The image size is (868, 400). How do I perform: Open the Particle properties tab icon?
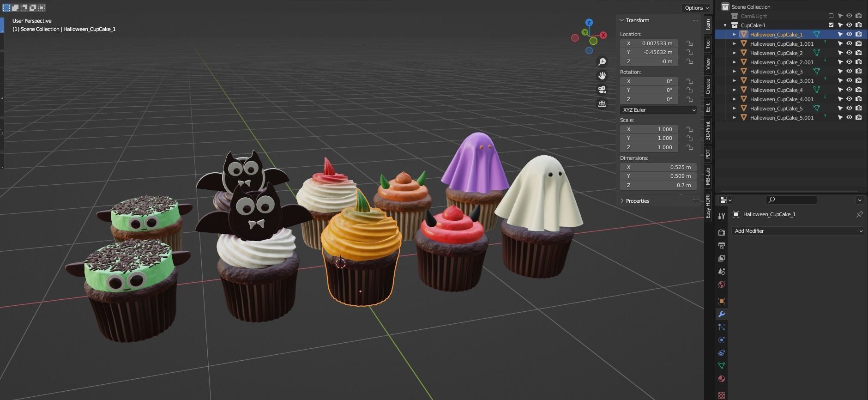pyautogui.click(x=722, y=327)
